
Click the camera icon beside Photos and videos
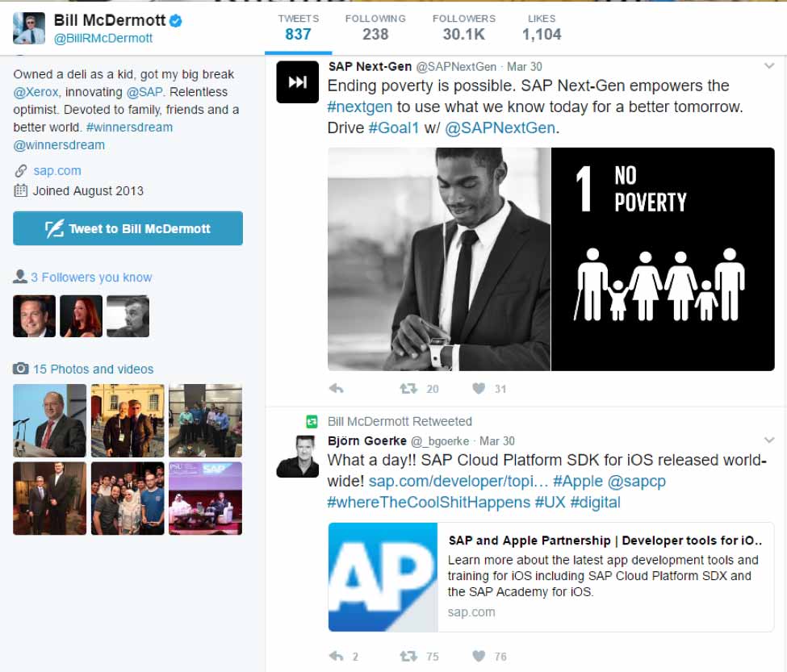point(20,369)
